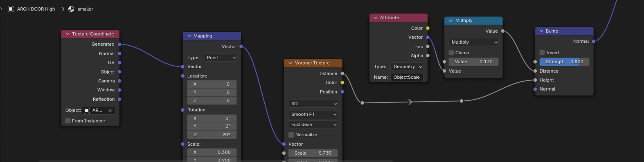Click the Multiply Value 0.170 field
The width and height of the screenshot is (644, 162).
pos(474,62)
